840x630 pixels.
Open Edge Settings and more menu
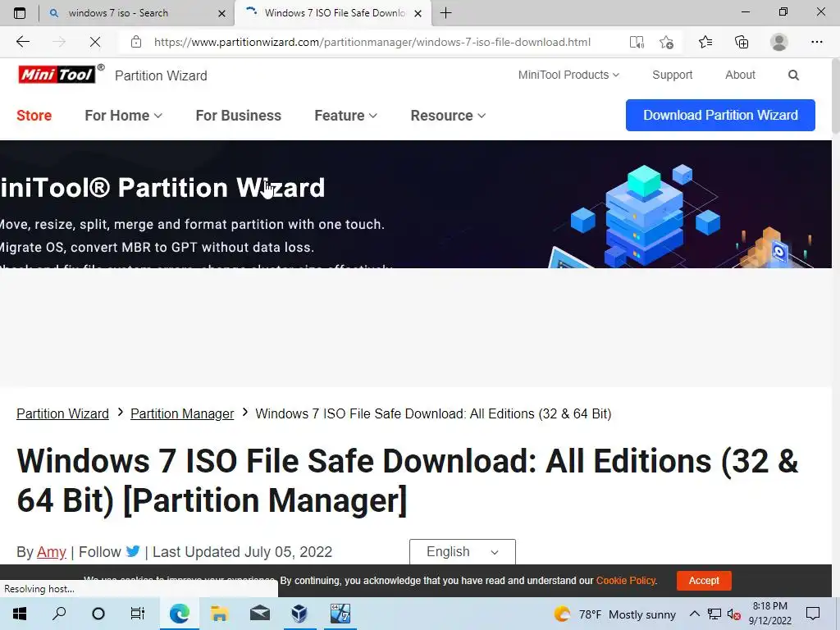816,42
